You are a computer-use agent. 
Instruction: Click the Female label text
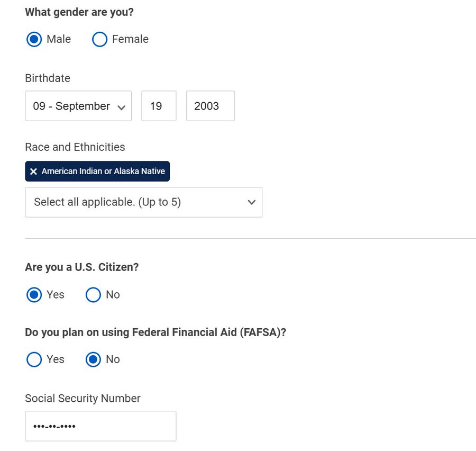(x=130, y=39)
